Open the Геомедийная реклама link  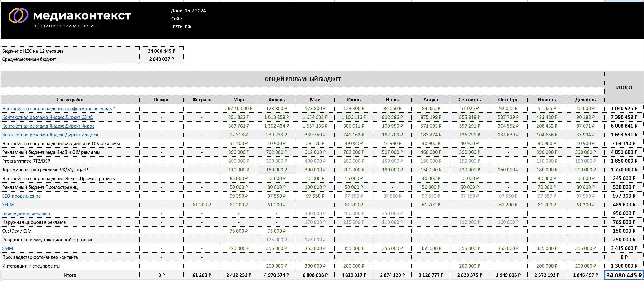pyautogui.click(x=26, y=213)
